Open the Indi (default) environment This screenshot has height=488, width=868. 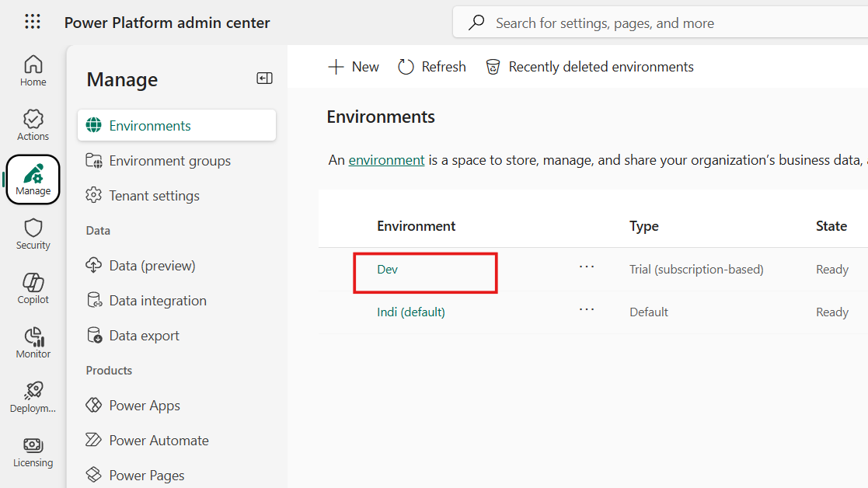pos(411,312)
